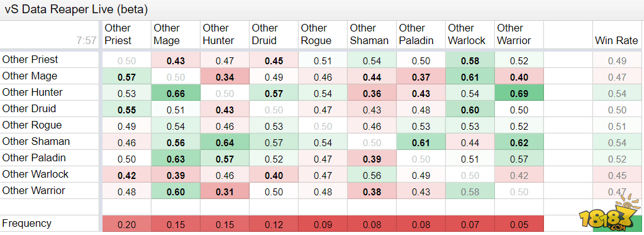The width and height of the screenshot is (644, 235).
Task: Select Hunter vs Mage 0.66 cell
Action: (x=176, y=93)
